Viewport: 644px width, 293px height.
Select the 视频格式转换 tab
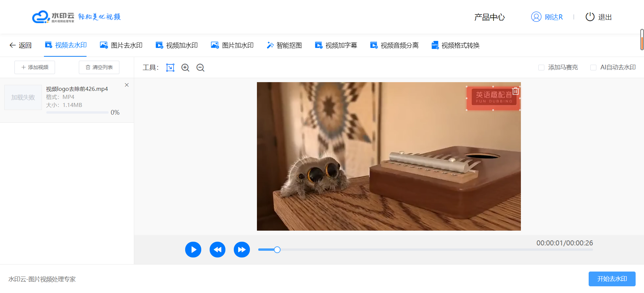click(455, 45)
